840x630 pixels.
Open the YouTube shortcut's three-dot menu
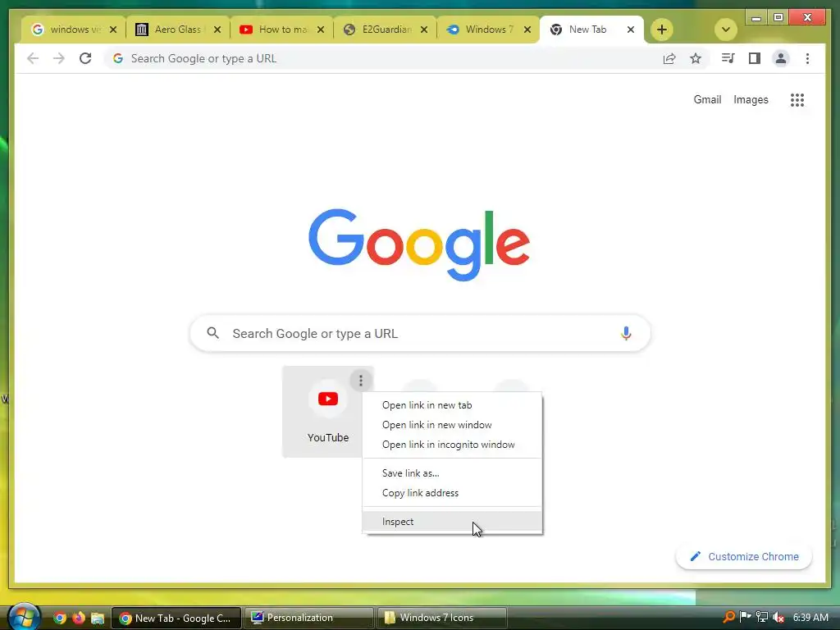click(x=361, y=381)
